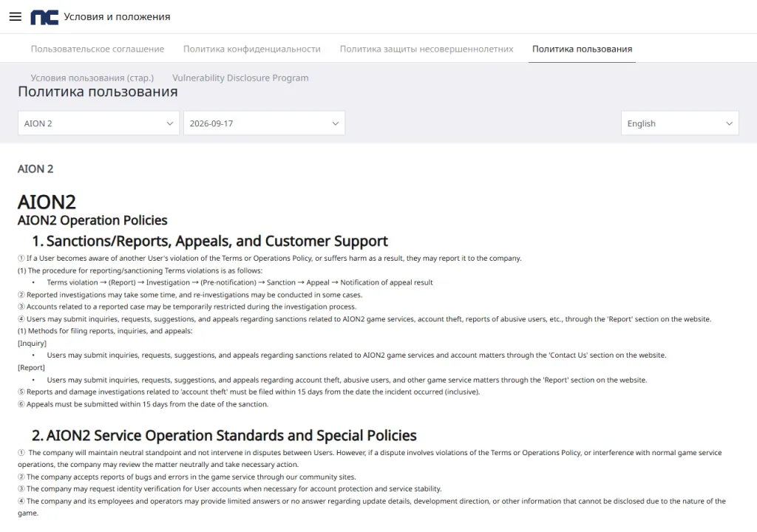Open the hamburger navigation menu
The image size is (757, 532).
click(x=16, y=16)
